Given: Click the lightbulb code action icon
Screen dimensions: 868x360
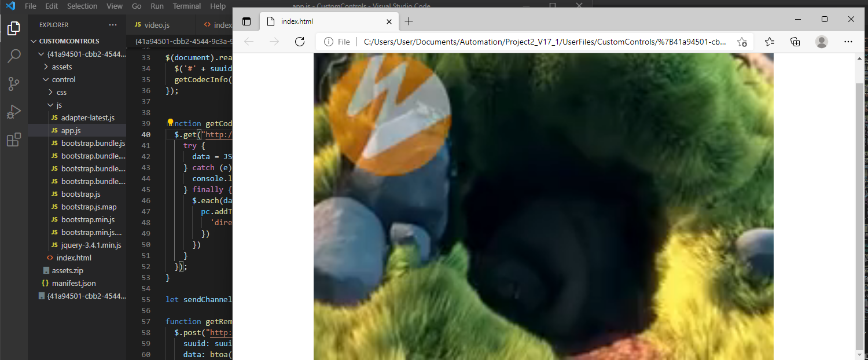Looking at the screenshot, I should point(171,123).
